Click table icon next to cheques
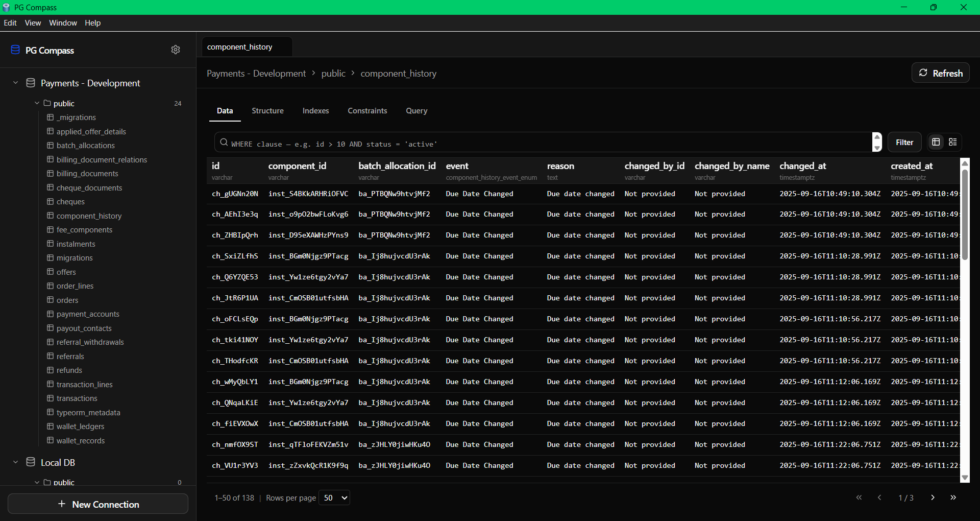Viewport: 980px width, 521px height. pos(50,201)
